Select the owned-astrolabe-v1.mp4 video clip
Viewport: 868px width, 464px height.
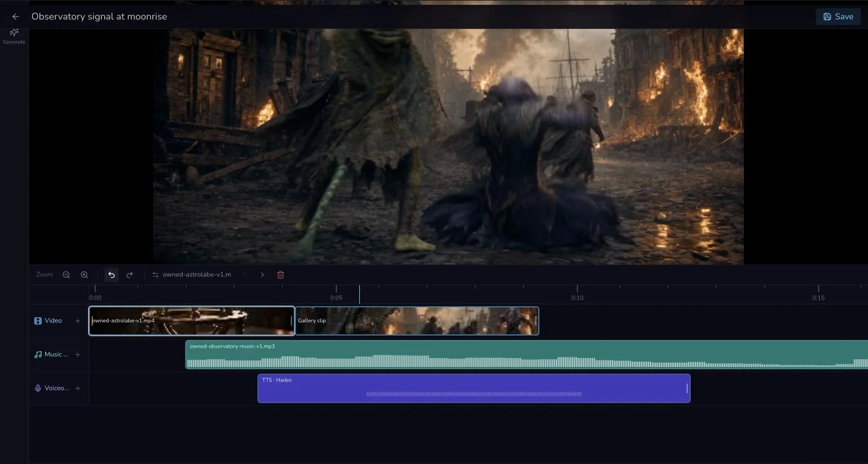click(x=192, y=321)
